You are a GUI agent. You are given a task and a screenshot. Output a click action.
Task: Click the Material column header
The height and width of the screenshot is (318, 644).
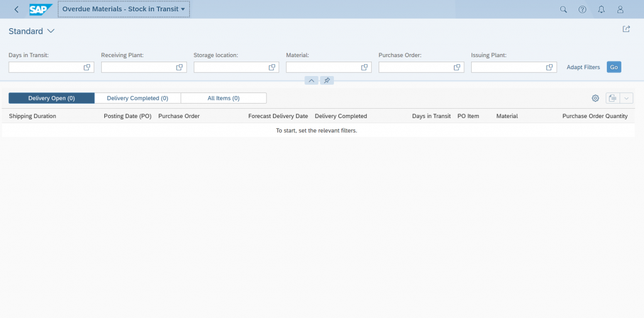tap(507, 116)
